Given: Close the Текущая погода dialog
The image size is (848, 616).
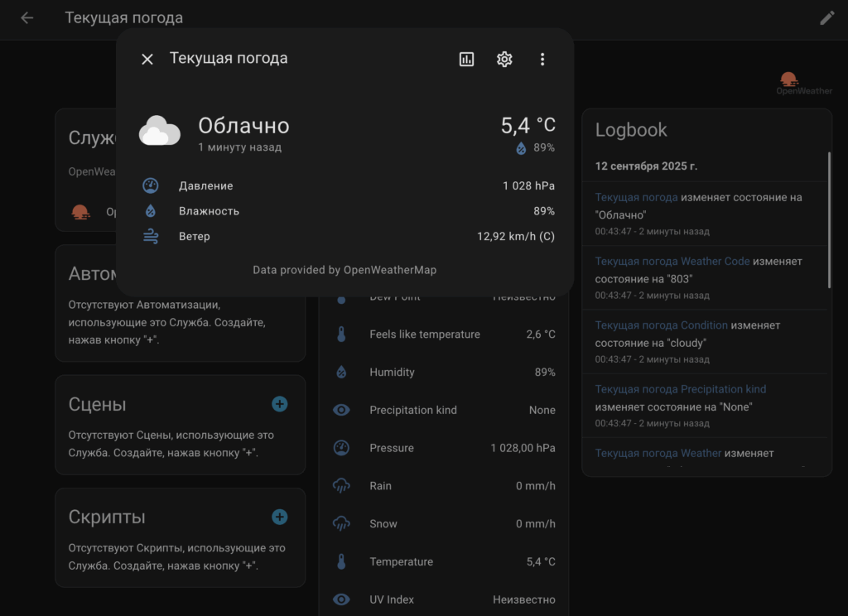Looking at the screenshot, I should point(147,59).
